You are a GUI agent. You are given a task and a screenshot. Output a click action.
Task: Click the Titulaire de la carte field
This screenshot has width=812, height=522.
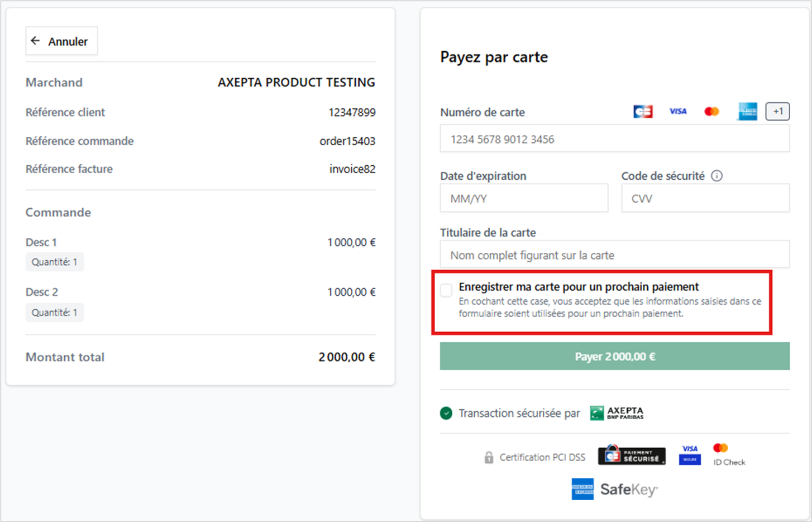[614, 255]
